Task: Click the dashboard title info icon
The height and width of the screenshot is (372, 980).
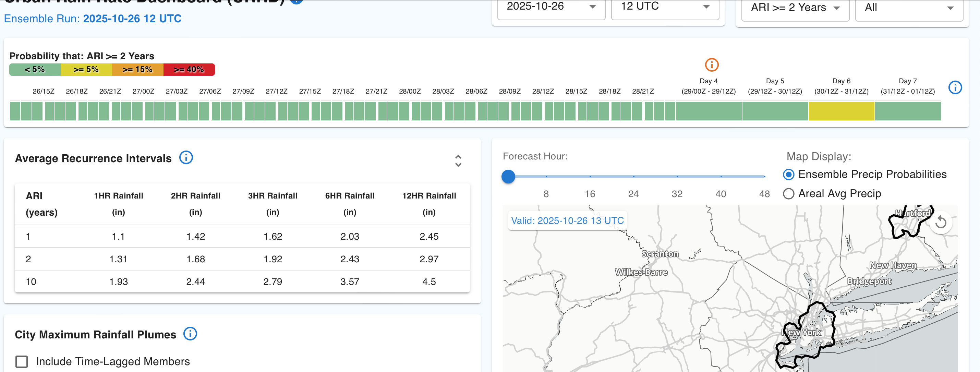Action: (x=297, y=1)
